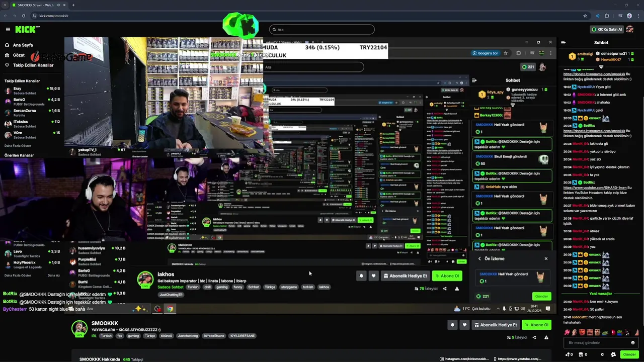644x362 pixels.
Task: Expand the chat gift leaderboard arrow
Action: (x=601, y=66)
